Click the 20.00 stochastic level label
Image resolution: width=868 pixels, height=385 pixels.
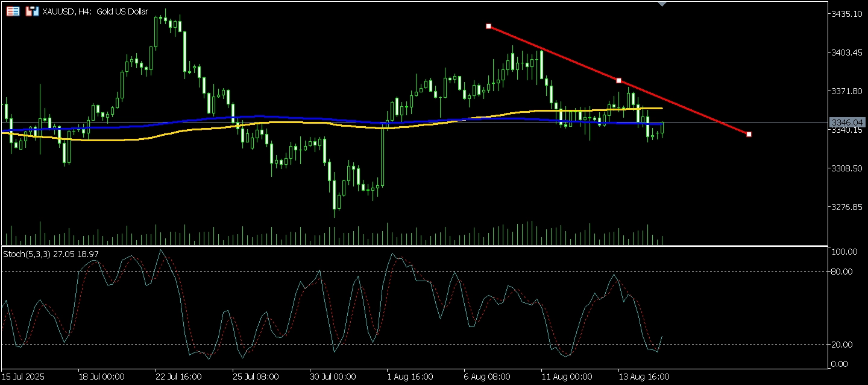[x=841, y=345]
